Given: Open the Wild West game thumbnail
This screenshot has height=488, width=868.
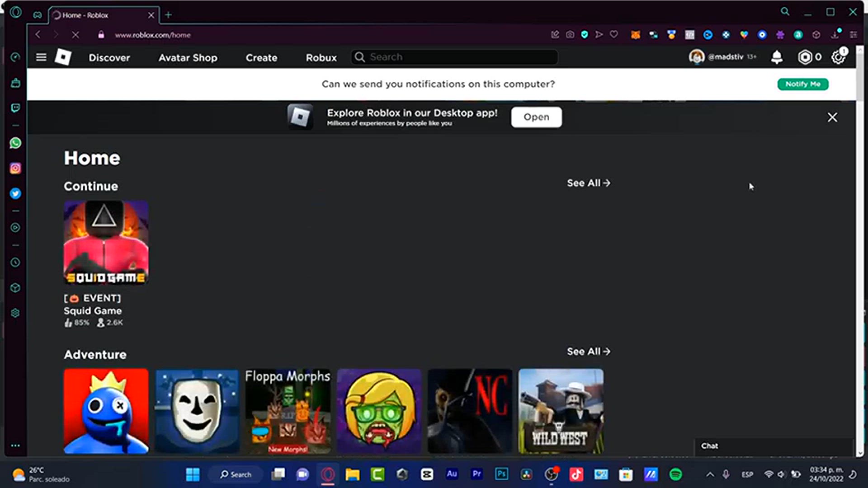Looking at the screenshot, I should coord(561,411).
